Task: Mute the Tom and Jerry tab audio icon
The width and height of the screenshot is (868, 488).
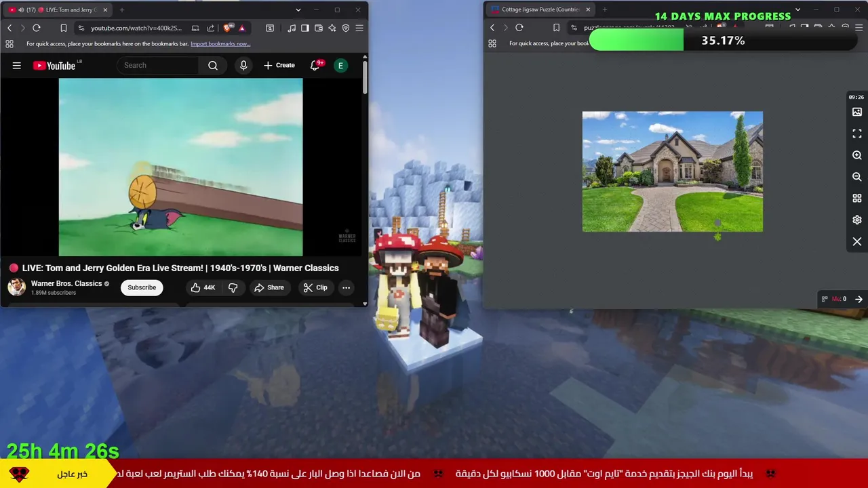Action: pos(21,10)
